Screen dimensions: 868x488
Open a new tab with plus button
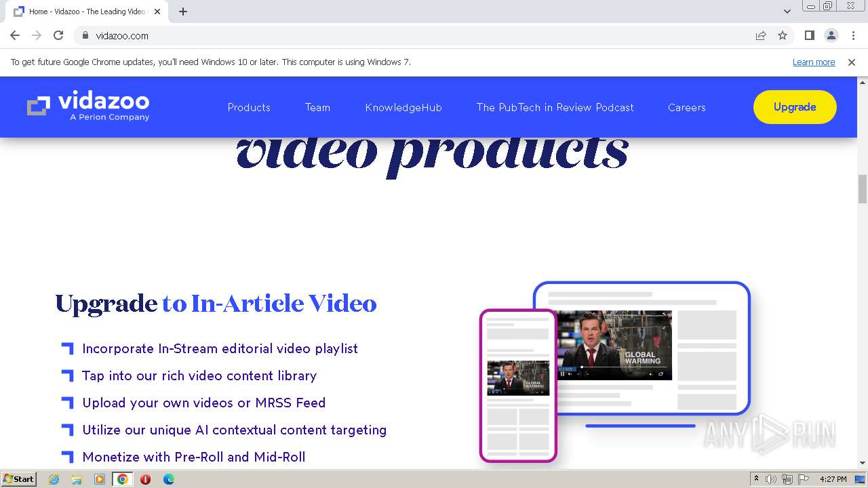(x=183, y=12)
